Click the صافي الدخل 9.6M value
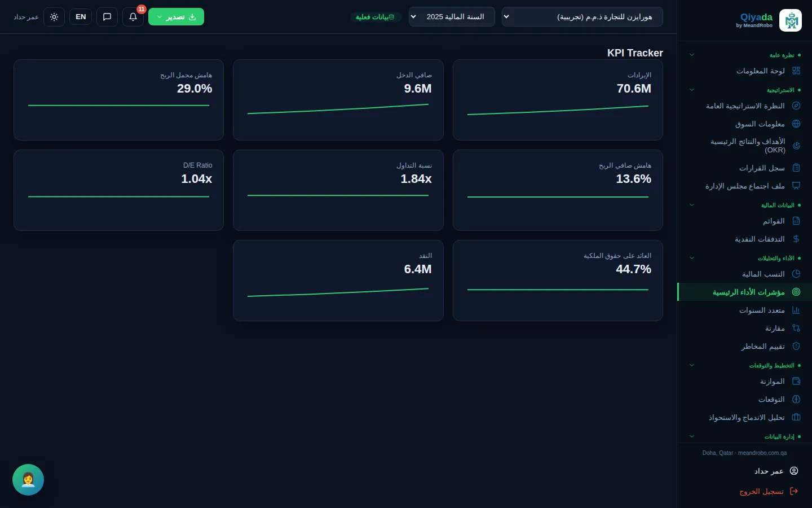 pos(418,89)
